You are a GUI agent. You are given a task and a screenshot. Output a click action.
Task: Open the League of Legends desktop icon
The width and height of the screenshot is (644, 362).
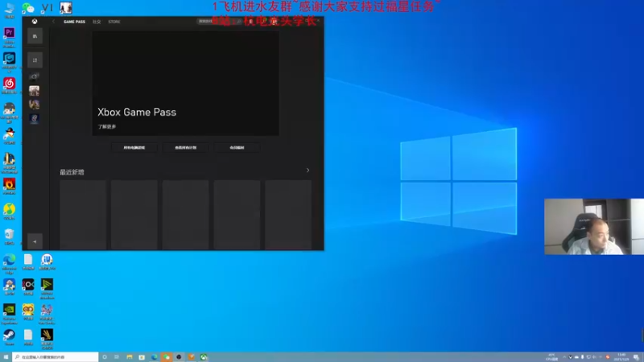(9, 163)
